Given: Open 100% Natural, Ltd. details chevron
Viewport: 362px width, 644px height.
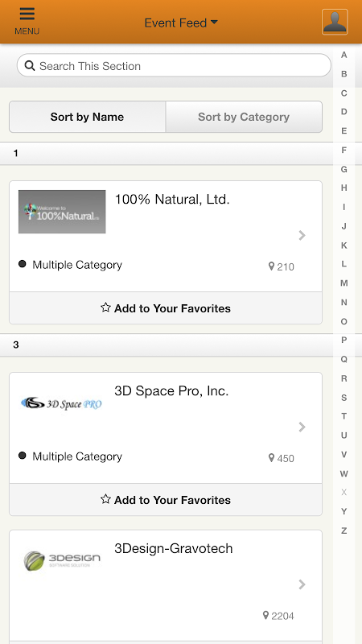Looking at the screenshot, I should 302,235.
